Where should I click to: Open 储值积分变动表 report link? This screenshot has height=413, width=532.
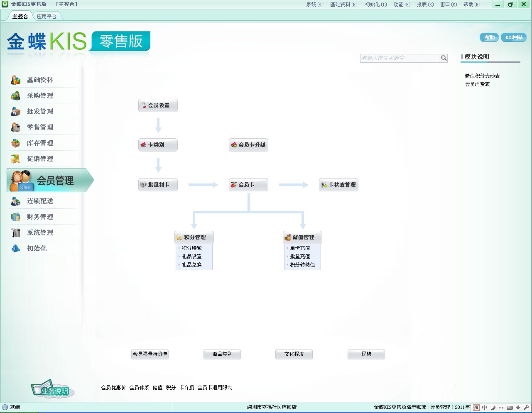coord(482,76)
